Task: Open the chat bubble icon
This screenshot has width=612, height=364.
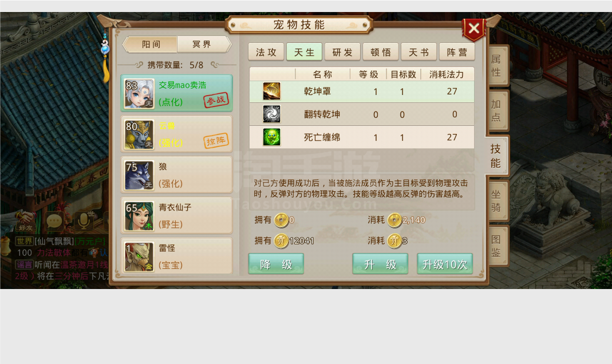Action: (x=54, y=221)
